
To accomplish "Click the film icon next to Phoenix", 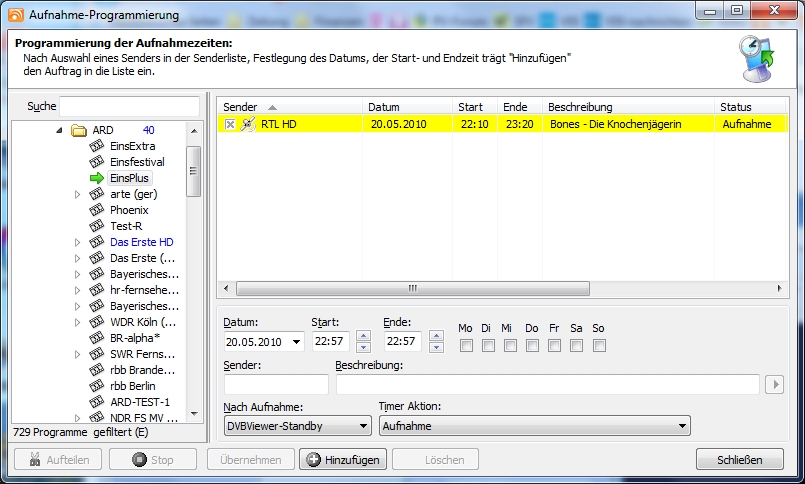I will click(97, 210).
